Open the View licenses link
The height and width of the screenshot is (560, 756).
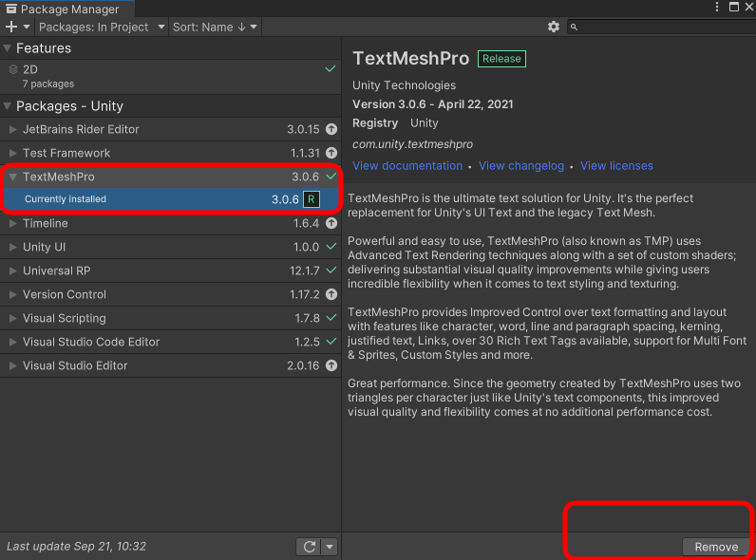point(616,166)
